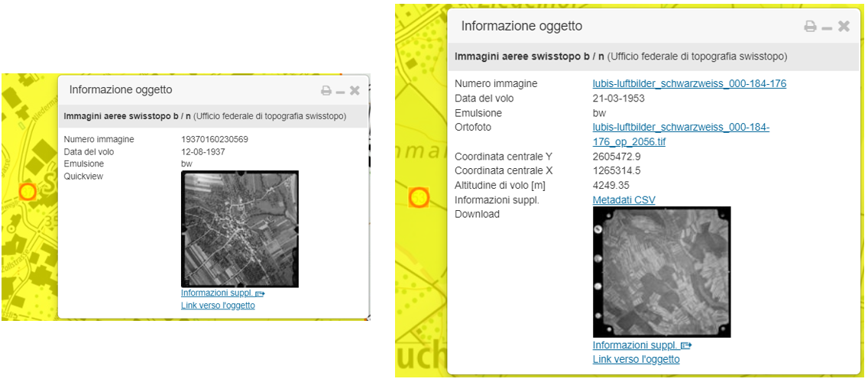Open the 1953 aerial quickview thumbnail
868x382 pixels.
(662, 272)
